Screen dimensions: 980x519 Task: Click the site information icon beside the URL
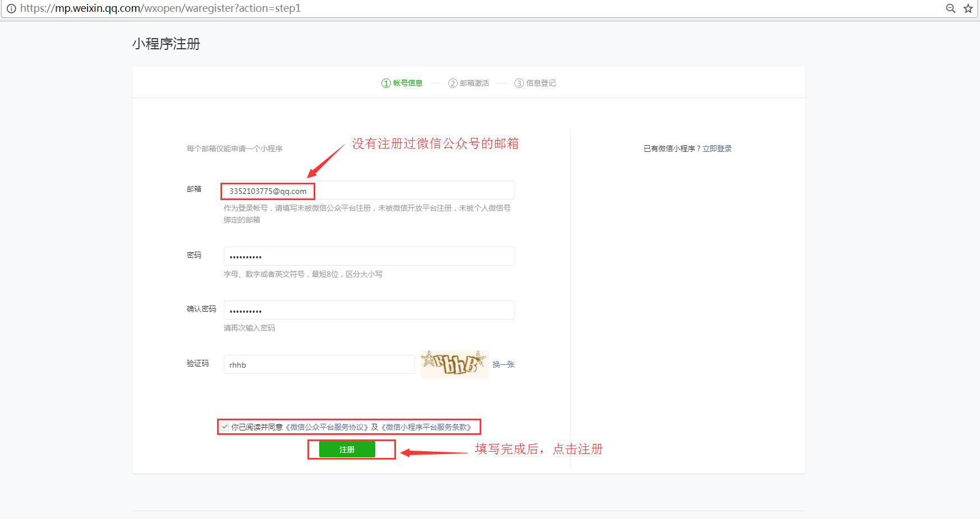pos(12,8)
